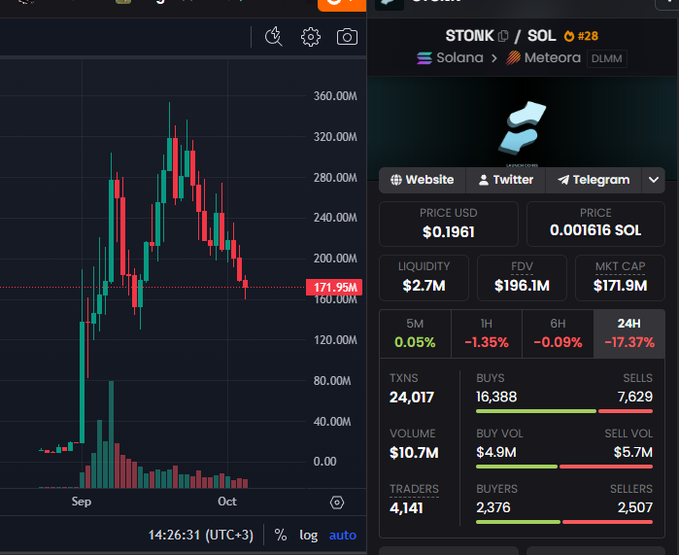The height and width of the screenshot is (555, 679).
Task: Open the token Twitter link
Action: [506, 180]
